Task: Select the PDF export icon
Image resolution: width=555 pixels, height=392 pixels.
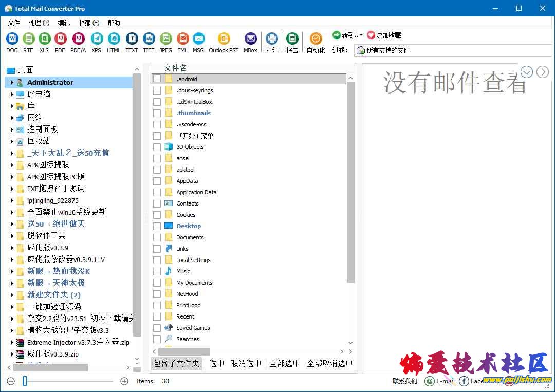Action: pos(60,39)
